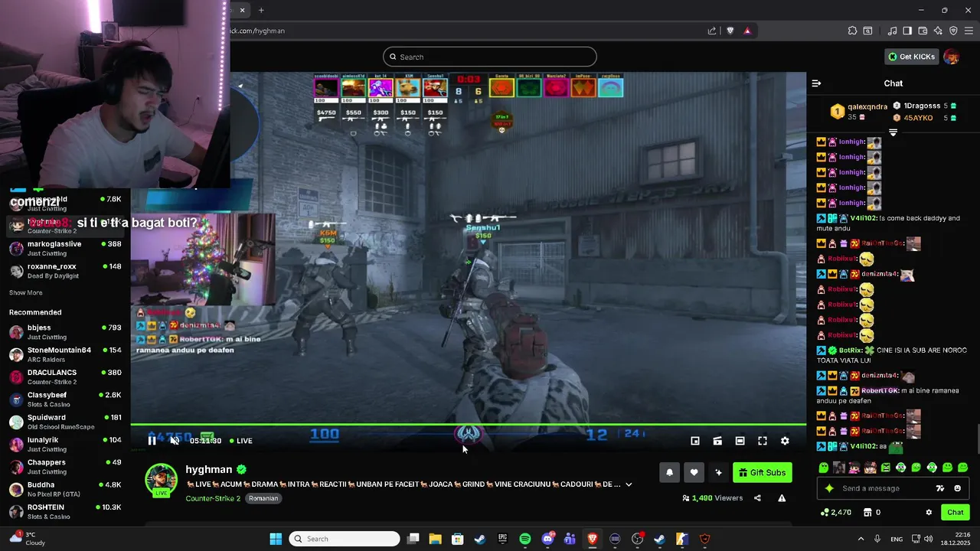This screenshot has height=551, width=980.
Task: Open Spuidward recommended channel
Action: [65, 422]
